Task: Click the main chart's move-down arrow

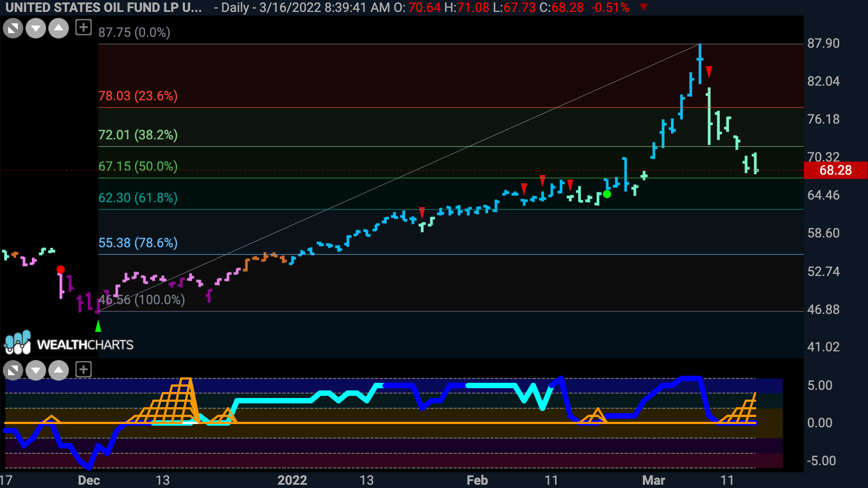Action: (x=36, y=28)
